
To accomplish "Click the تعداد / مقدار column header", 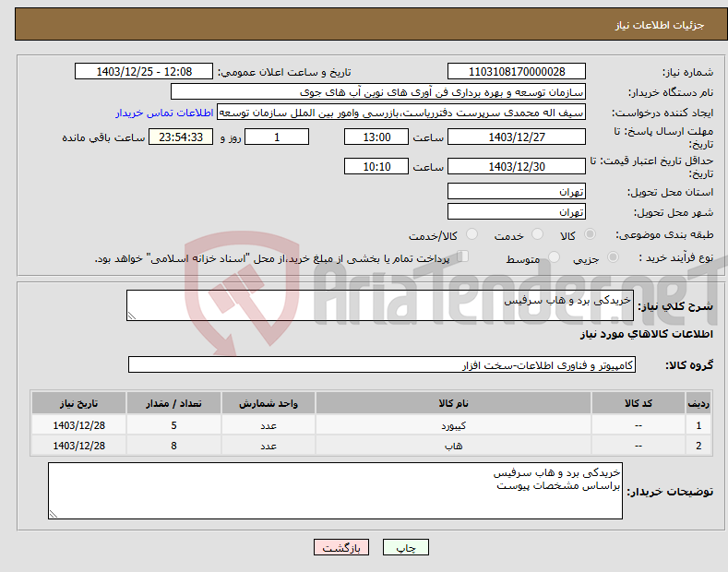I will point(173,403).
